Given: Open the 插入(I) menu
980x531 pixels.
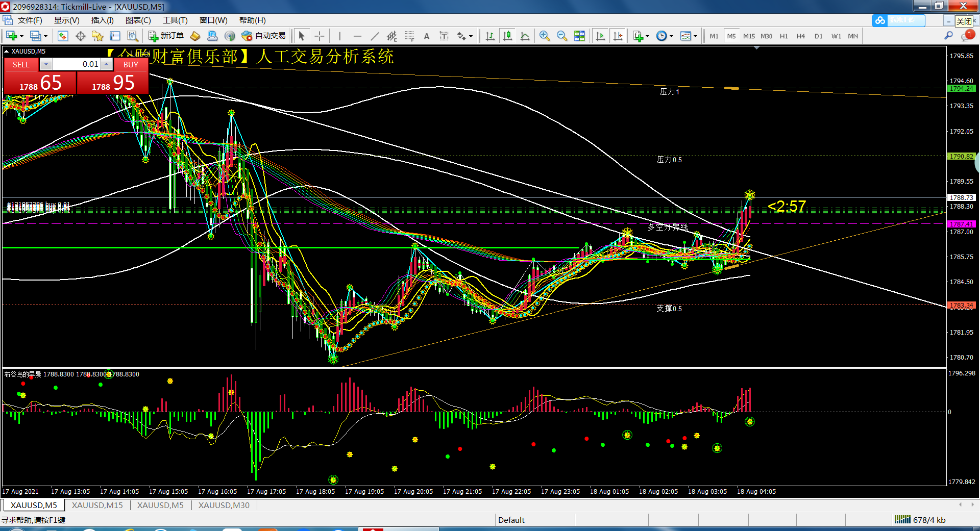Looking at the screenshot, I should coord(102,20).
